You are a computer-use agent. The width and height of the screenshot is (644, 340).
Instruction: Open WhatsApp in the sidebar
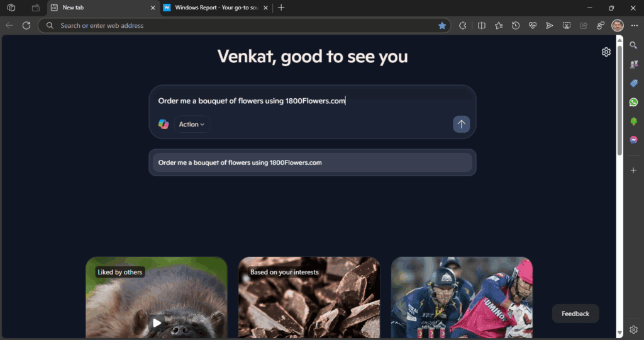point(633,102)
